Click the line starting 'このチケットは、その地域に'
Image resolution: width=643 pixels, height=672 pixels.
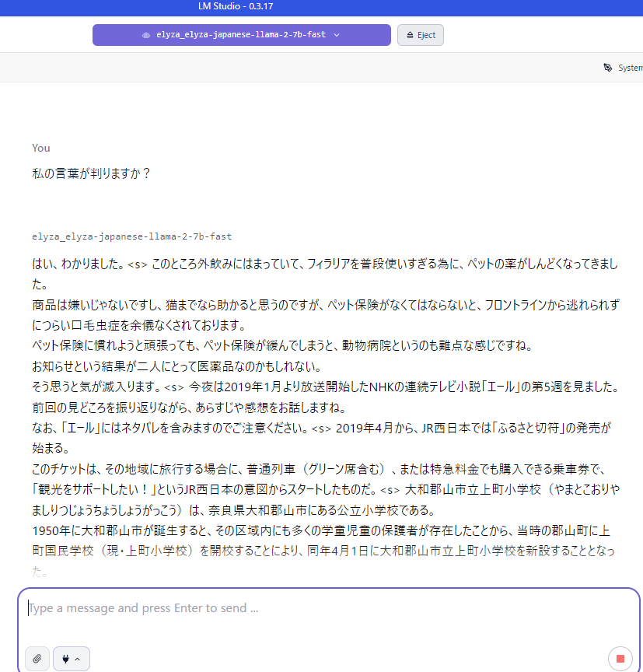tap(319, 469)
